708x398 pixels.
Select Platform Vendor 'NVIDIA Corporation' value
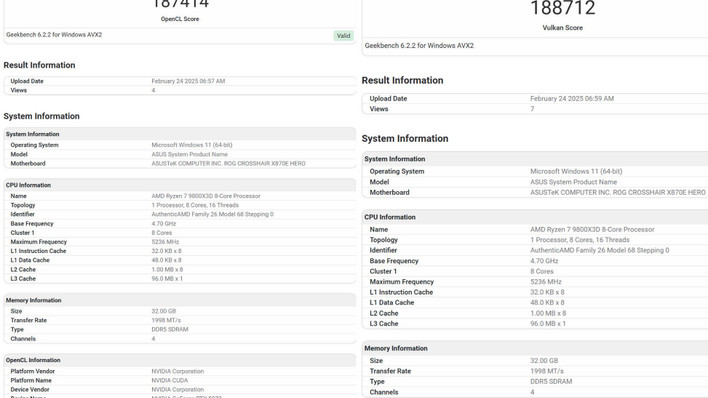(x=178, y=371)
